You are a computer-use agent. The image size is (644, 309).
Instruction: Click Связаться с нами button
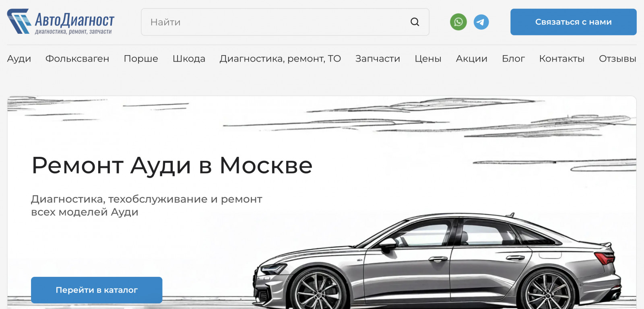click(573, 22)
